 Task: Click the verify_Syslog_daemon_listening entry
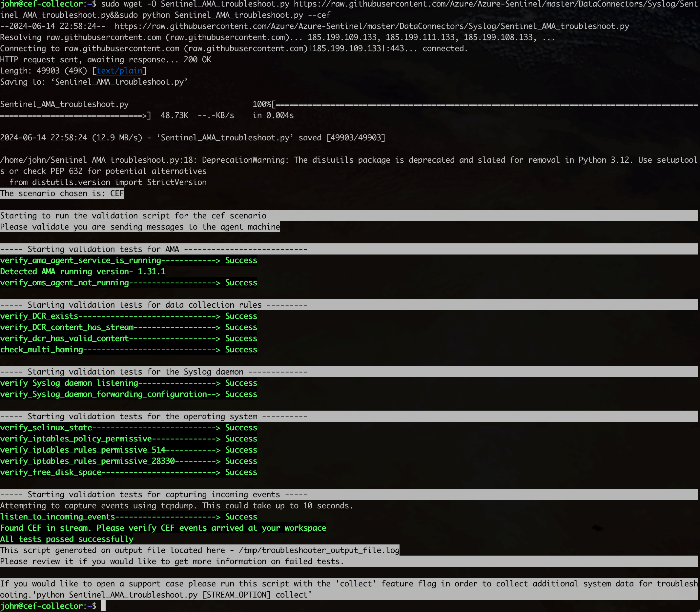pyautogui.click(x=68, y=383)
